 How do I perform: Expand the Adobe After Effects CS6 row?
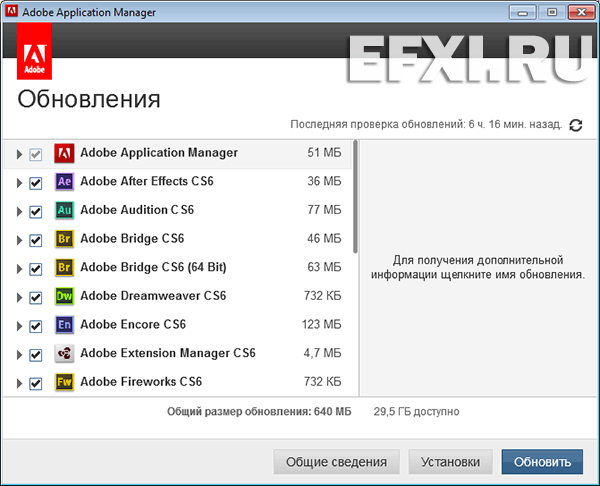point(19,183)
